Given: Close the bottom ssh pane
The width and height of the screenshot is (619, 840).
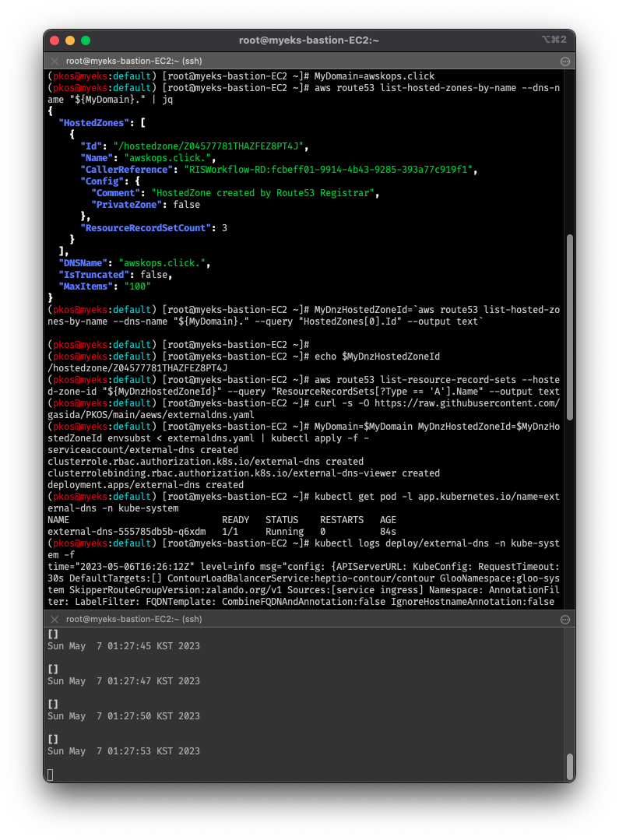Looking at the screenshot, I should coord(55,619).
